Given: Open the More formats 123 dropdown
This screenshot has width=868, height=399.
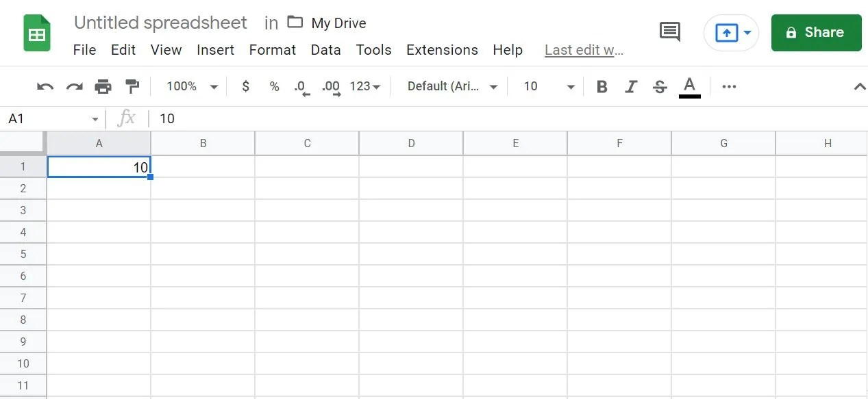Looking at the screenshot, I should [x=365, y=86].
